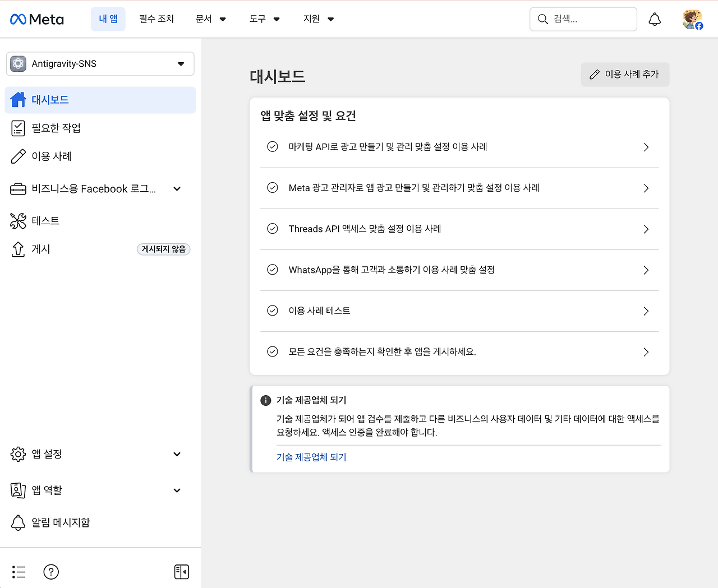Open the notifications bell in the header
Viewport: 718px width, 588px height.
(655, 19)
